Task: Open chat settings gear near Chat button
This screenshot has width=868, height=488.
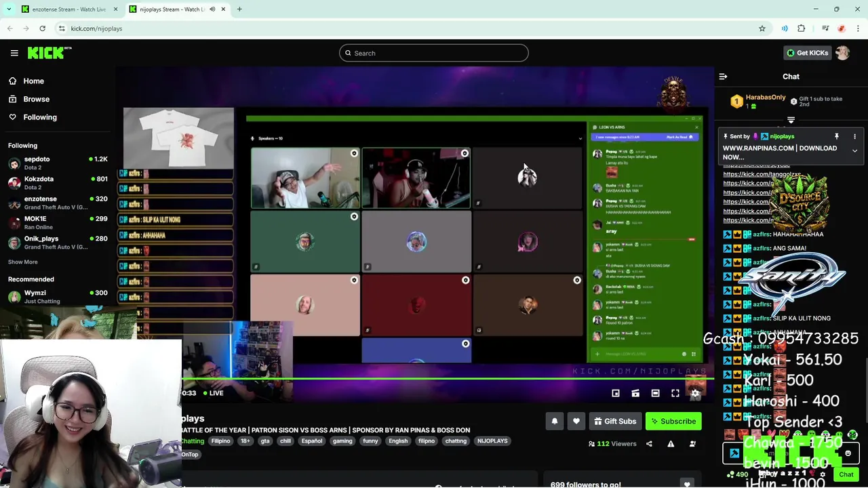Action: 822,474
